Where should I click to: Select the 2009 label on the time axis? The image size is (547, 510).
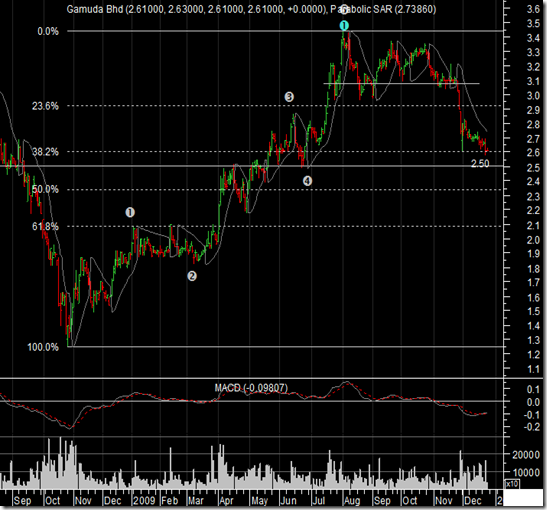[x=144, y=501]
